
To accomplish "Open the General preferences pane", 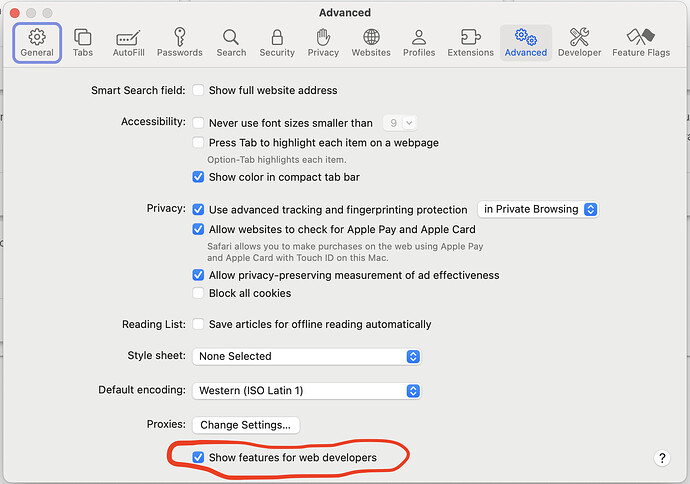I will click(x=37, y=43).
